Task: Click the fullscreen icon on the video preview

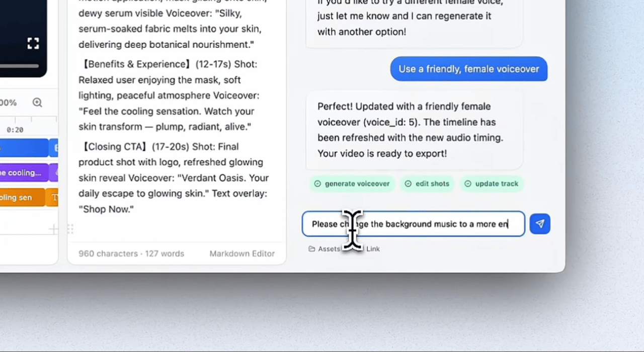Action: (x=33, y=44)
